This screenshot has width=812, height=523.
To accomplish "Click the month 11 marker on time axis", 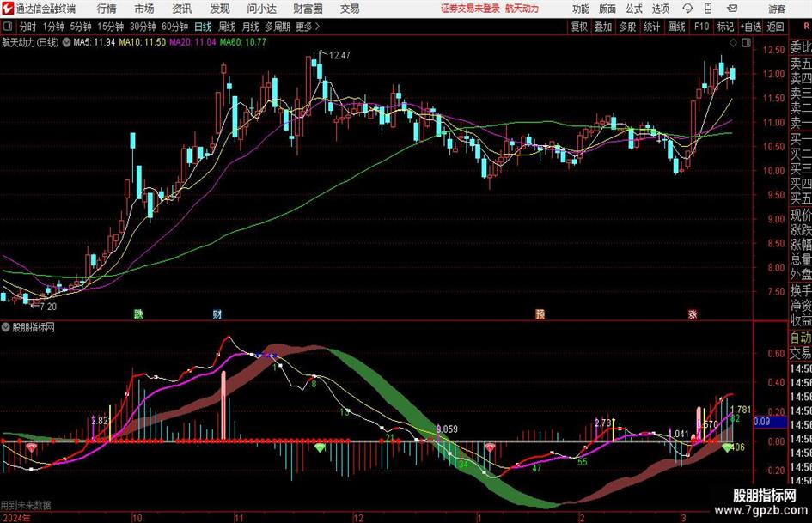I will coord(239,518).
